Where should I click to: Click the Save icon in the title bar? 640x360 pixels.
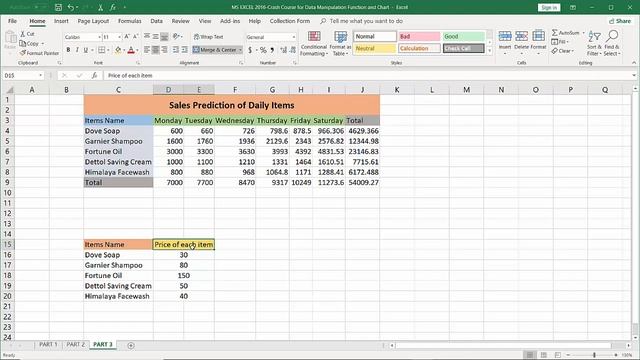coord(58,7)
